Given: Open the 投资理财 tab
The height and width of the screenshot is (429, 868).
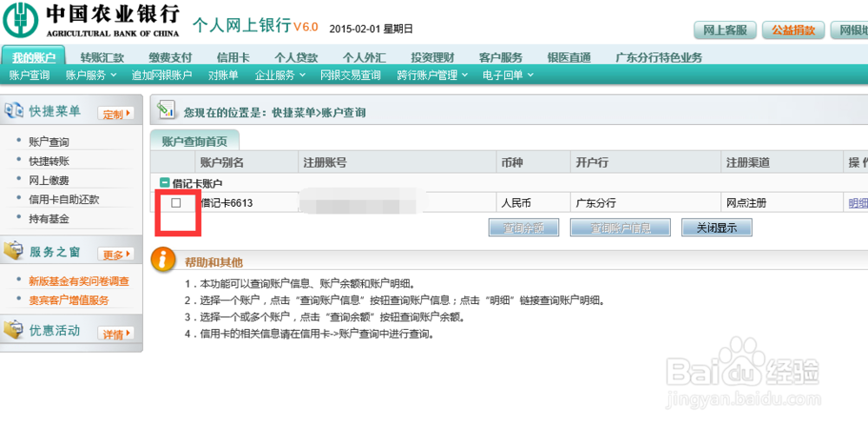Looking at the screenshot, I should pyautogui.click(x=432, y=57).
